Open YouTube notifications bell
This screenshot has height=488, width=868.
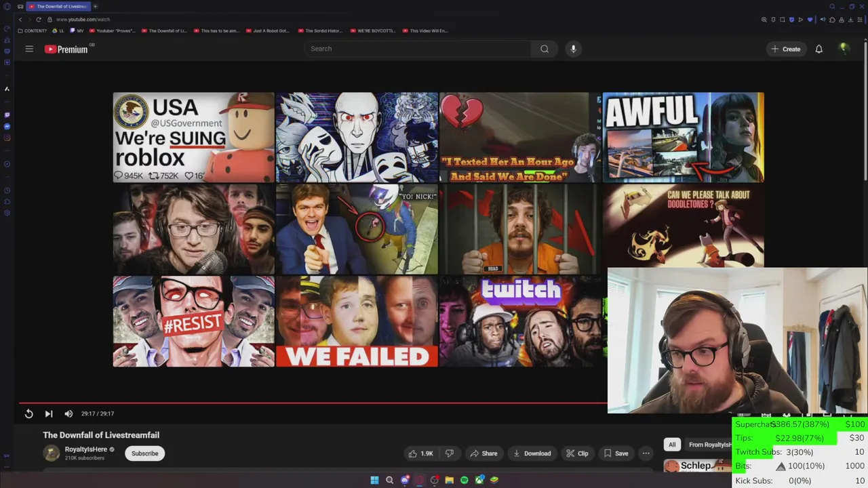tap(818, 49)
